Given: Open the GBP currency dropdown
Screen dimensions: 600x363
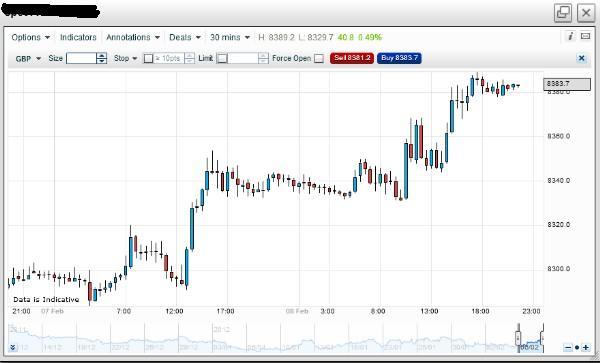Looking at the screenshot, I should tap(28, 59).
